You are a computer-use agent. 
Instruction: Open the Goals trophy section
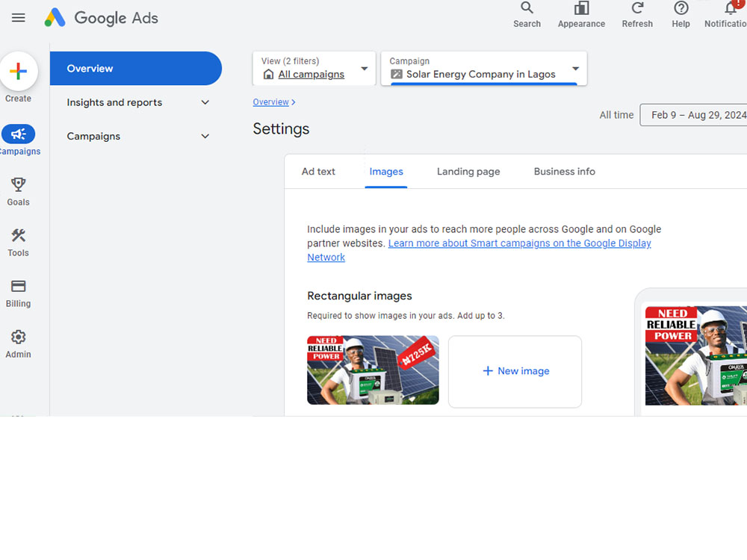click(x=18, y=191)
